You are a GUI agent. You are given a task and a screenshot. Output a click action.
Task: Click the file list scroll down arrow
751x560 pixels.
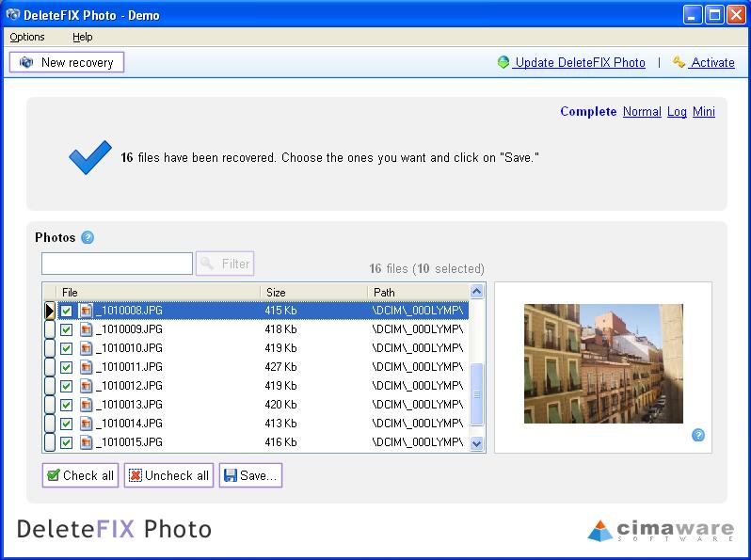(x=476, y=443)
